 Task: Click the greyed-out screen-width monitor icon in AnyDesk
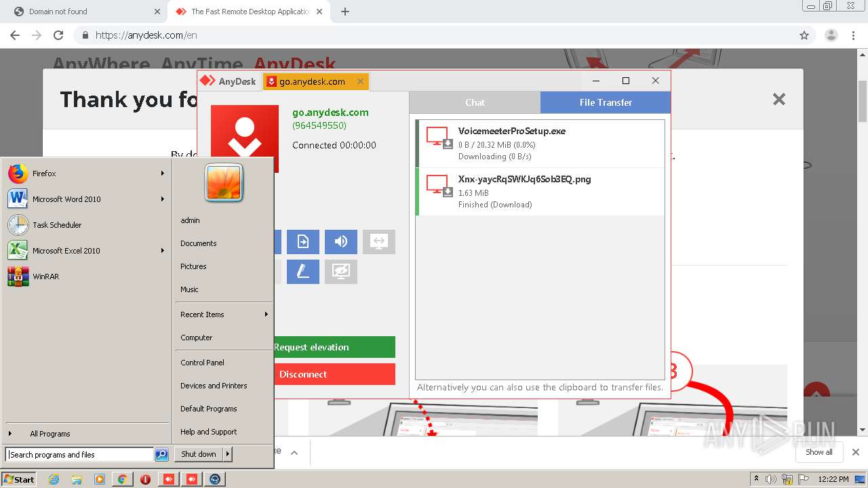click(x=379, y=242)
